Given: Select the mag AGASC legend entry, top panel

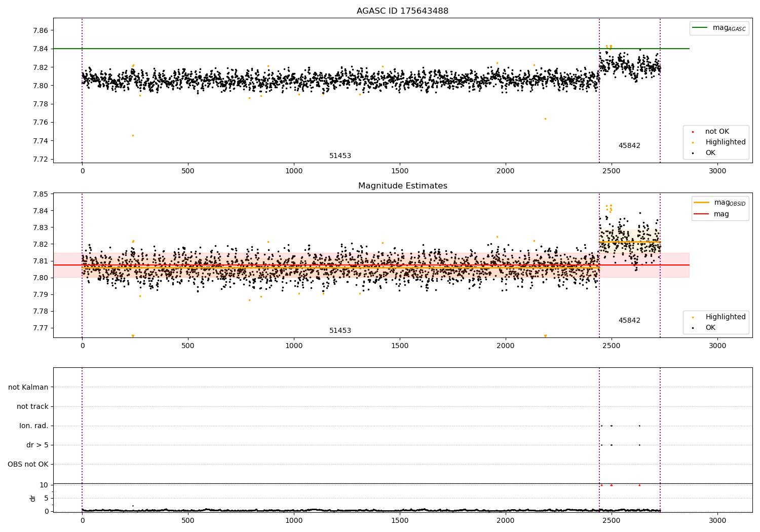Looking at the screenshot, I should click(x=719, y=28).
